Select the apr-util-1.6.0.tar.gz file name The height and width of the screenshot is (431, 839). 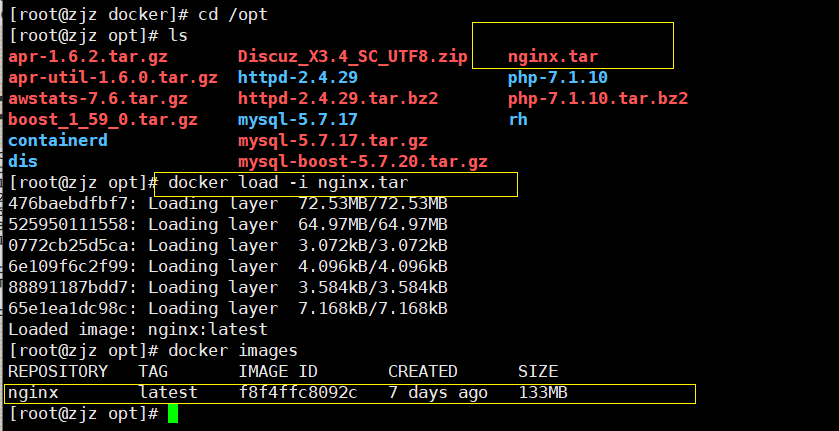coord(113,78)
